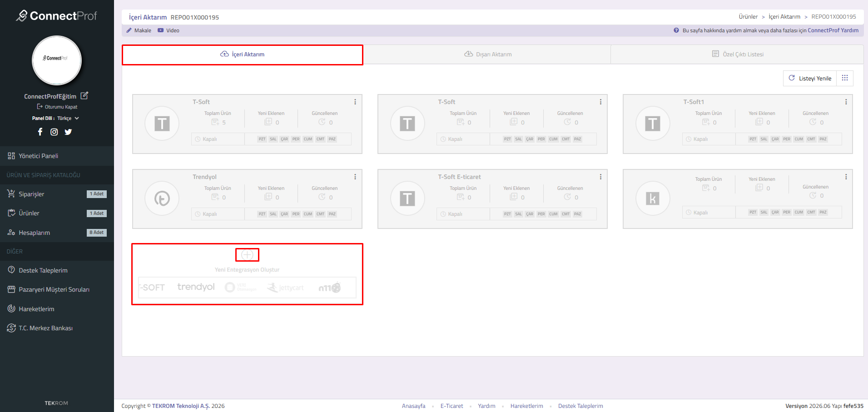This screenshot has width=868, height=412.
Task: Click the k logo on the unnamed card
Action: pyautogui.click(x=653, y=199)
